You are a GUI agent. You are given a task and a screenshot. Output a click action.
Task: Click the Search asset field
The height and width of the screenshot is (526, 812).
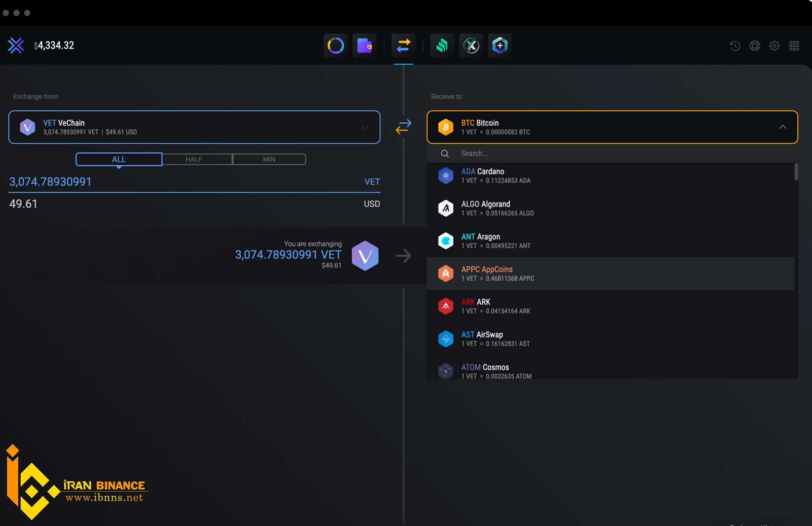(x=612, y=154)
